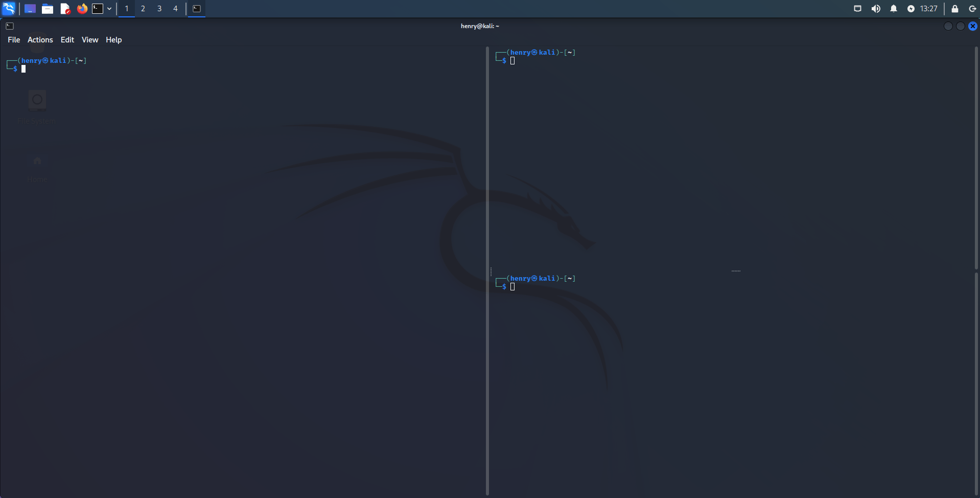Launch the file manager from panel
The image size is (980, 498).
point(48,9)
